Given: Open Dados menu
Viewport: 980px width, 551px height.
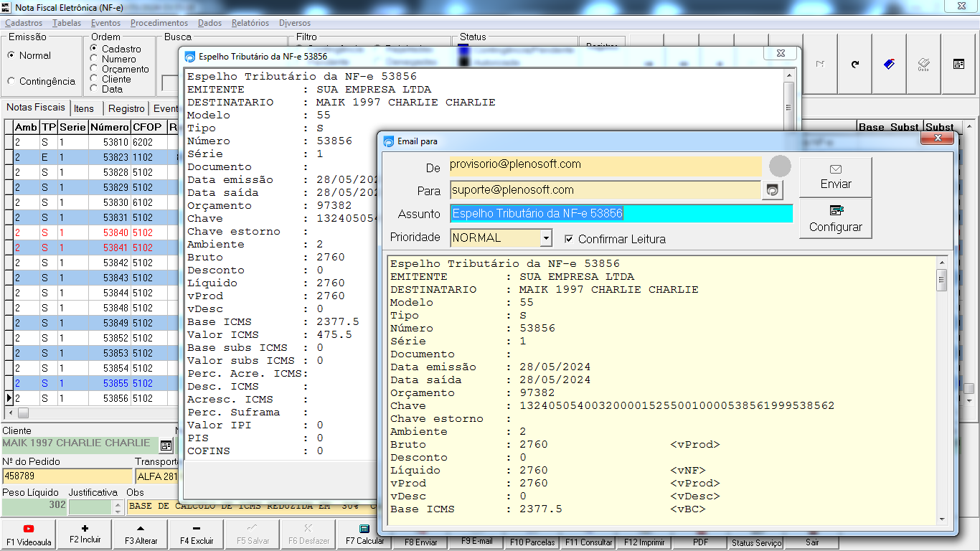Looking at the screenshot, I should pyautogui.click(x=210, y=23).
